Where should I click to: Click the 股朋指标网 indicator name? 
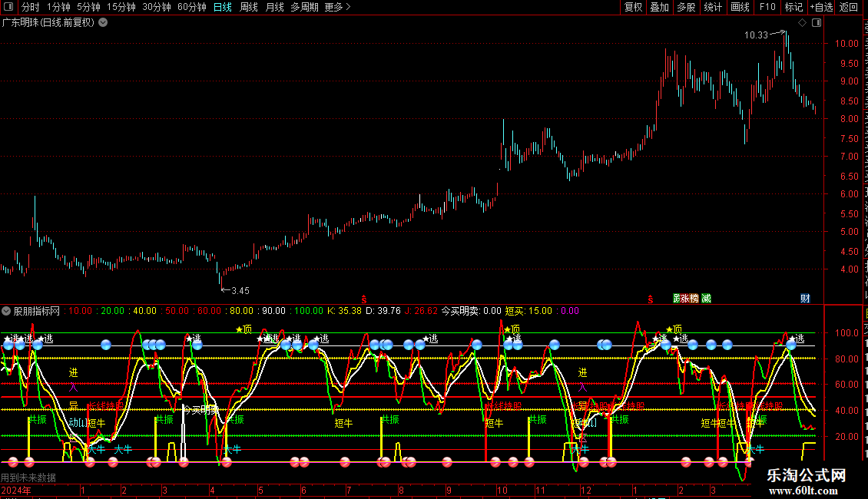point(37,311)
